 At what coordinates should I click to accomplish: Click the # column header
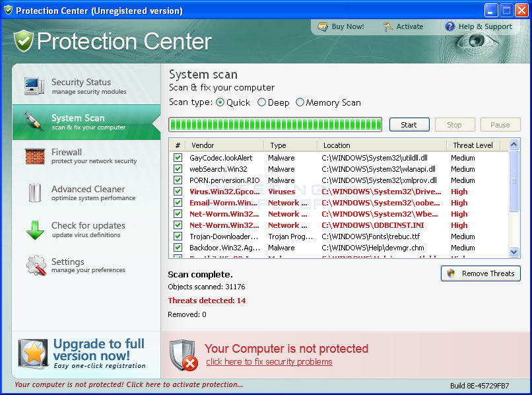(x=178, y=145)
